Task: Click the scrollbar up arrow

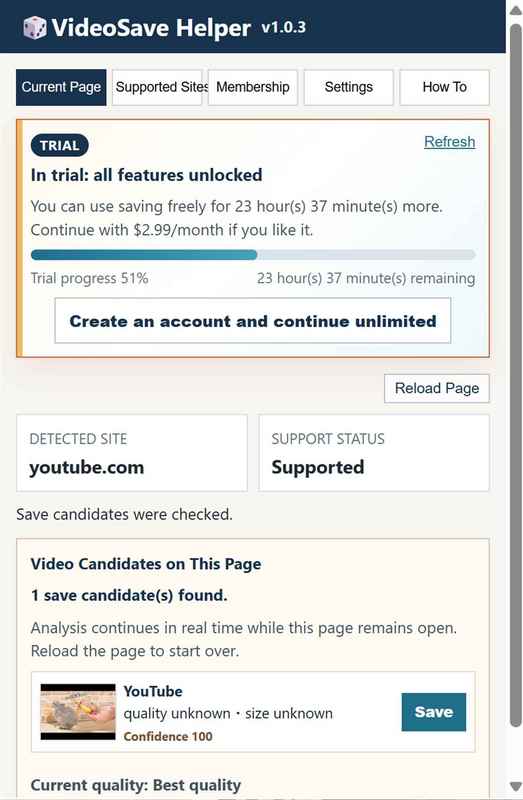Action: [515, 11]
